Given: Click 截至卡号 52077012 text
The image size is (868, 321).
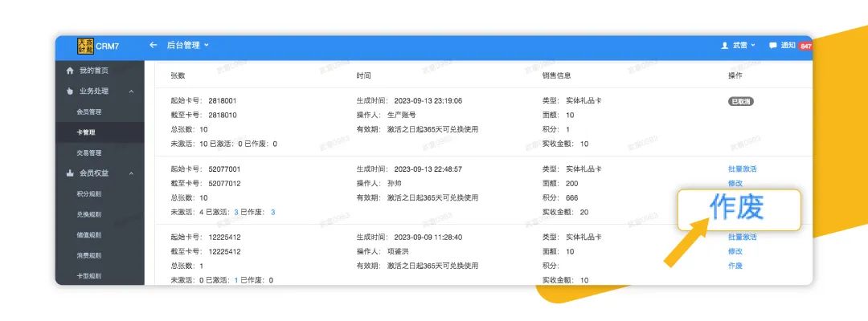Looking at the screenshot, I should click(x=206, y=184).
